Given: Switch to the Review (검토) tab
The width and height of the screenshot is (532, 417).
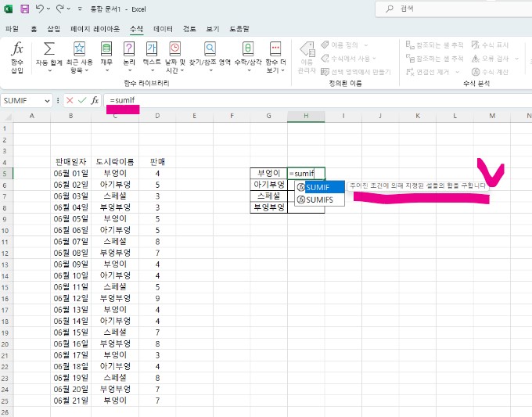Looking at the screenshot, I should [x=189, y=29].
